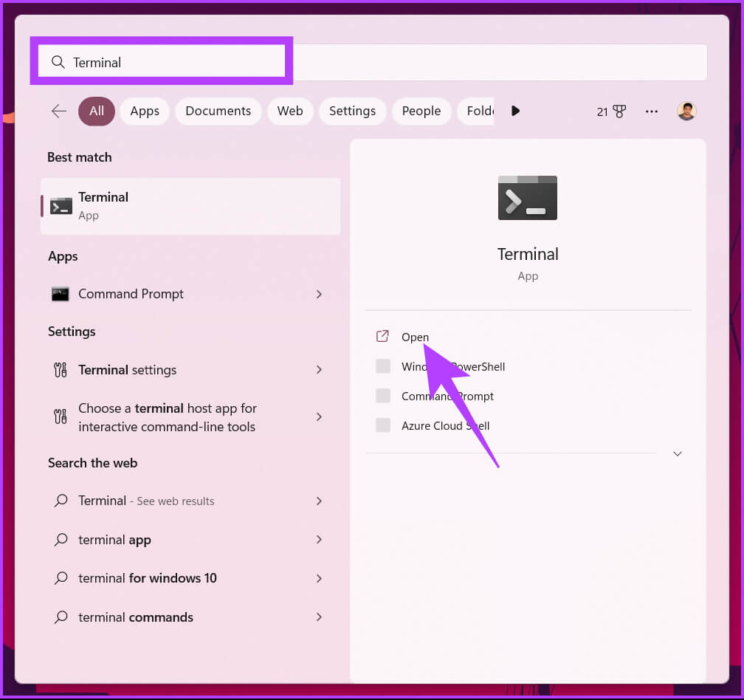Click the Command Prompt profile icon in preview
744x700 pixels.
pyautogui.click(x=383, y=396)
